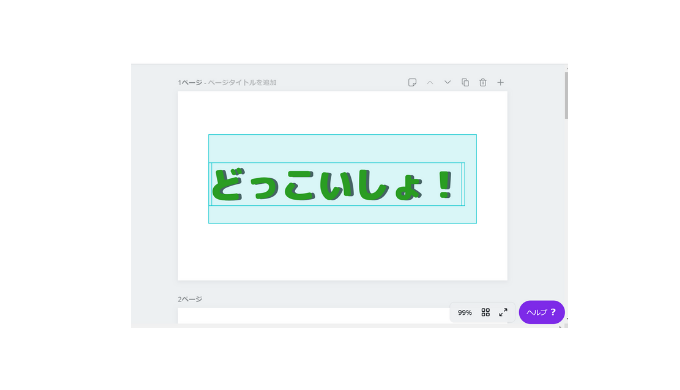Open grid view of pages
This screenshot has height=390, width=680.
(x=486, y=312)
